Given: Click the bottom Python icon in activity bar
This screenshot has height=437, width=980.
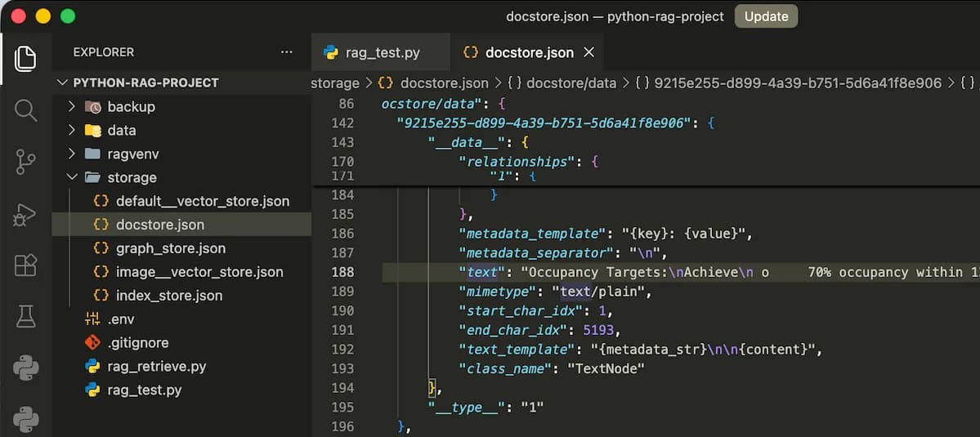Looking at the screenshot, I should pyautogui.click(x=25, y=420).
